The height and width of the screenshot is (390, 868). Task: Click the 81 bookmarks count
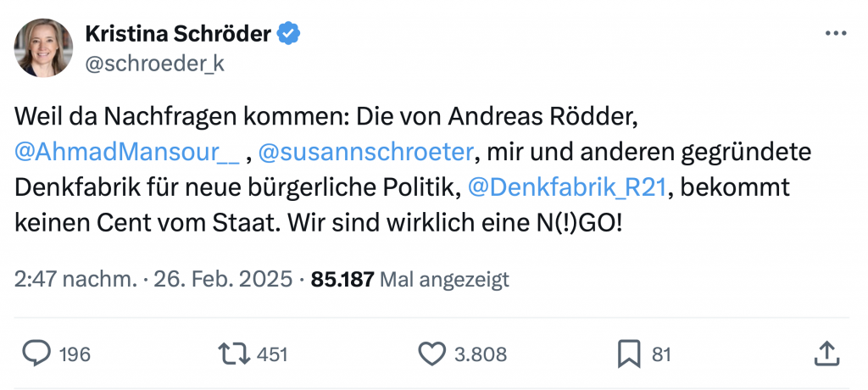coord(661,354)
